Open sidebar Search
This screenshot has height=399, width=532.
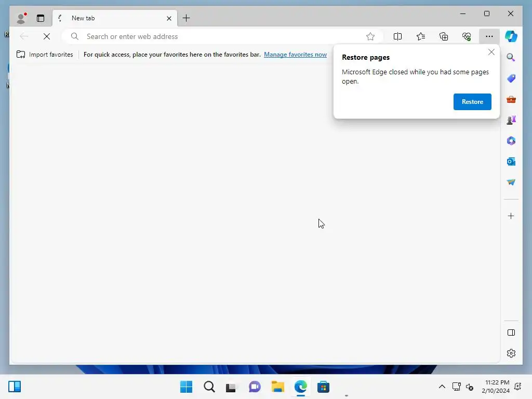511,57
